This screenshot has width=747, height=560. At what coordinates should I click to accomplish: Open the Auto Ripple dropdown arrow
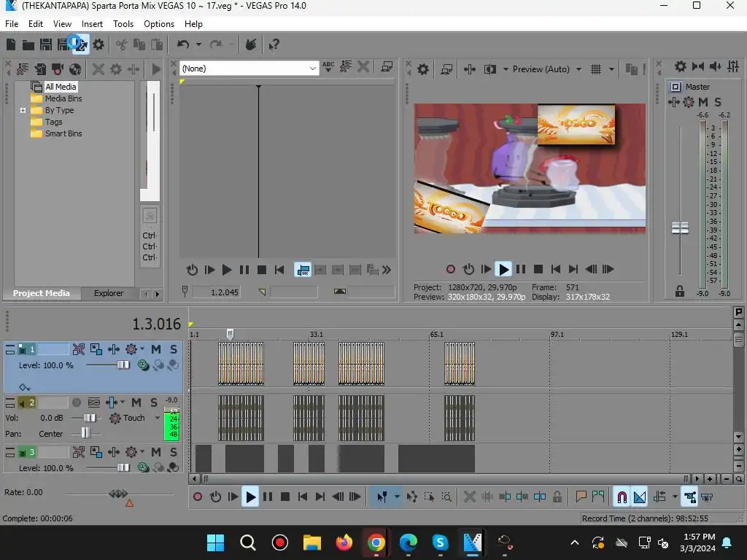tap(675, 497)
